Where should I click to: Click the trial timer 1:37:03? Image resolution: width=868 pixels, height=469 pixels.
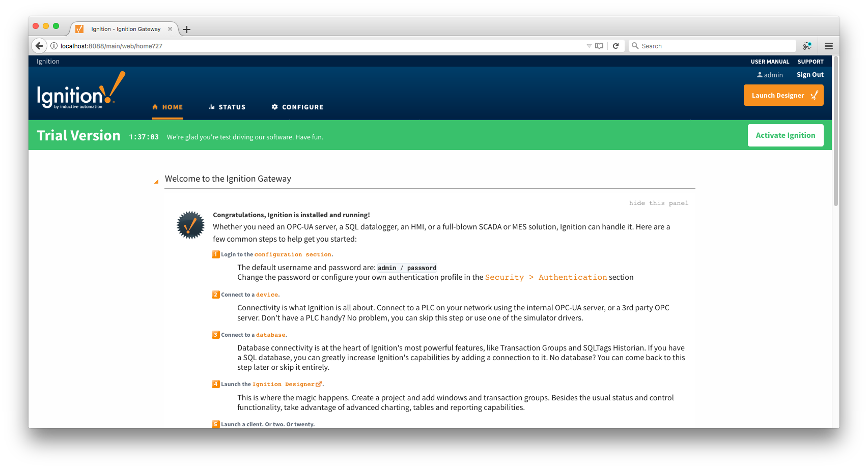coord(144,137)
